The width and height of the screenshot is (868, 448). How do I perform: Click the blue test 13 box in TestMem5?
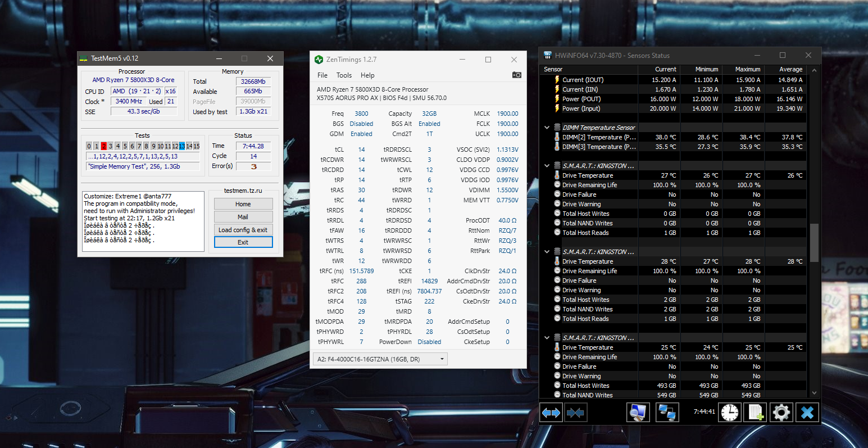pyautogui.click(x=182, y=146)
